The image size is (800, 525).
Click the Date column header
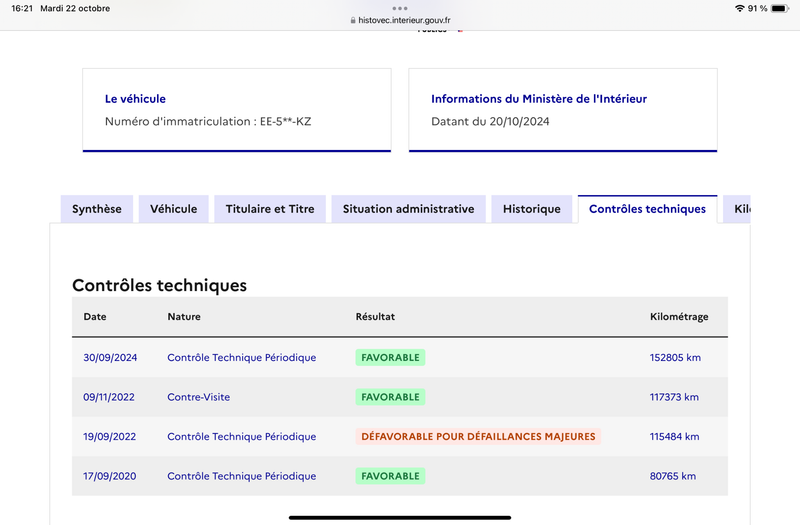pyautogui.click(x=95, y=316)
